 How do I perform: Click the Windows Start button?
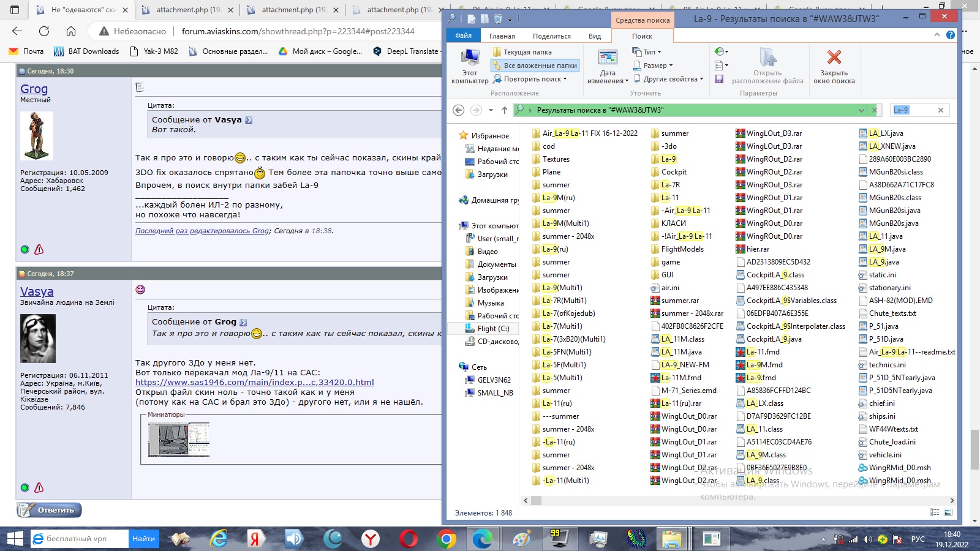15,539
